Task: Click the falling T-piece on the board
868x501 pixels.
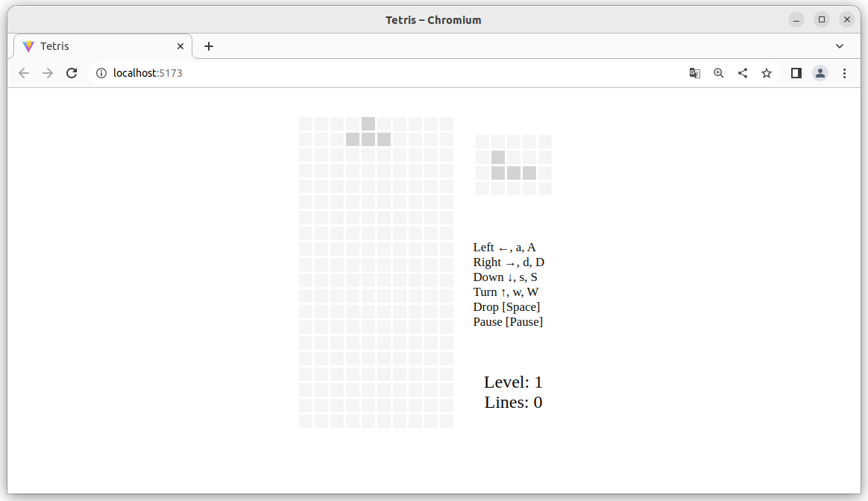Action: [x=368, y=139]
